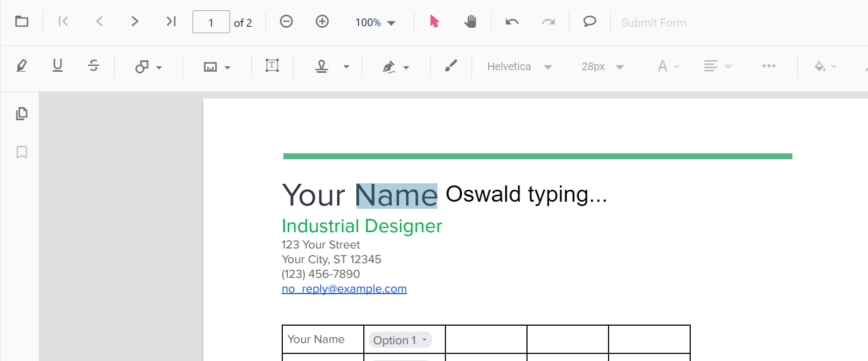Open the stamp annotation dropdown

[x=346, y=67]
